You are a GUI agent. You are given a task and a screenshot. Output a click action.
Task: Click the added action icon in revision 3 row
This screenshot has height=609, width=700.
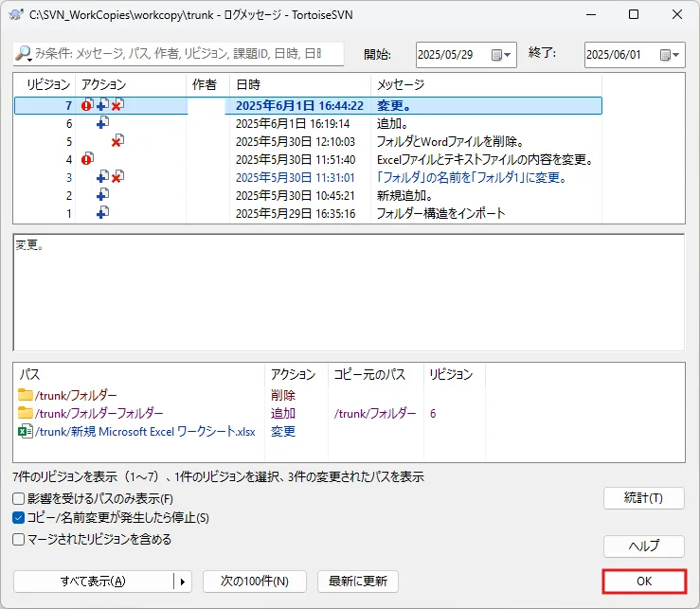point(102,177)
